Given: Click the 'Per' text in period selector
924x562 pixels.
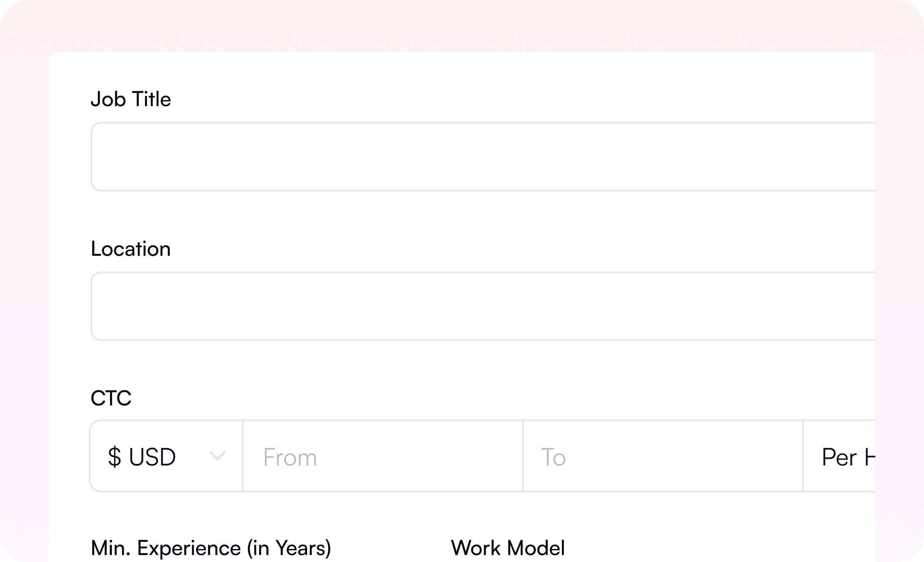Looking at the screenshot, I should click(x=839, y=458).
